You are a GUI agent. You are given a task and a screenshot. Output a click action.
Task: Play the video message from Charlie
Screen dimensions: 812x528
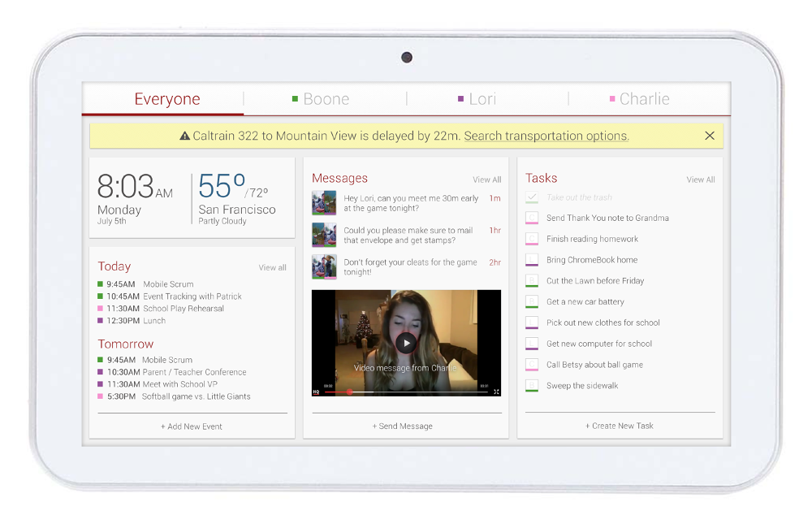(x=406, y=343)
